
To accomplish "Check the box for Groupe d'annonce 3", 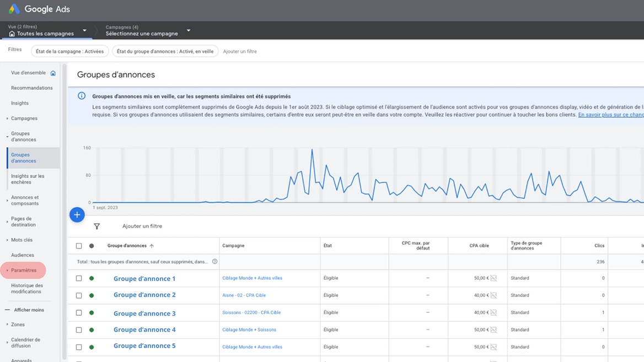I will 79,313.
